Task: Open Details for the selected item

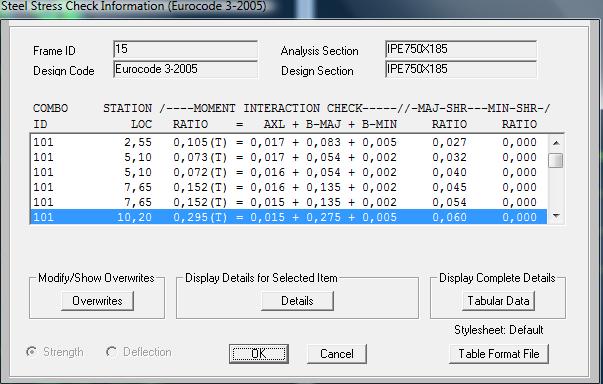Action: (x=297, y=301)
